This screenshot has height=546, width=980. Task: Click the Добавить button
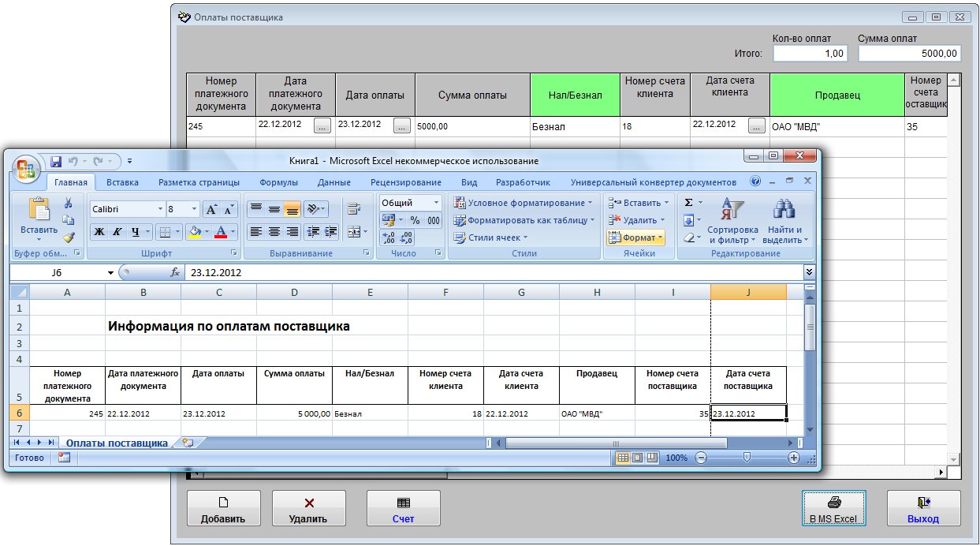(x=223, y=509)
